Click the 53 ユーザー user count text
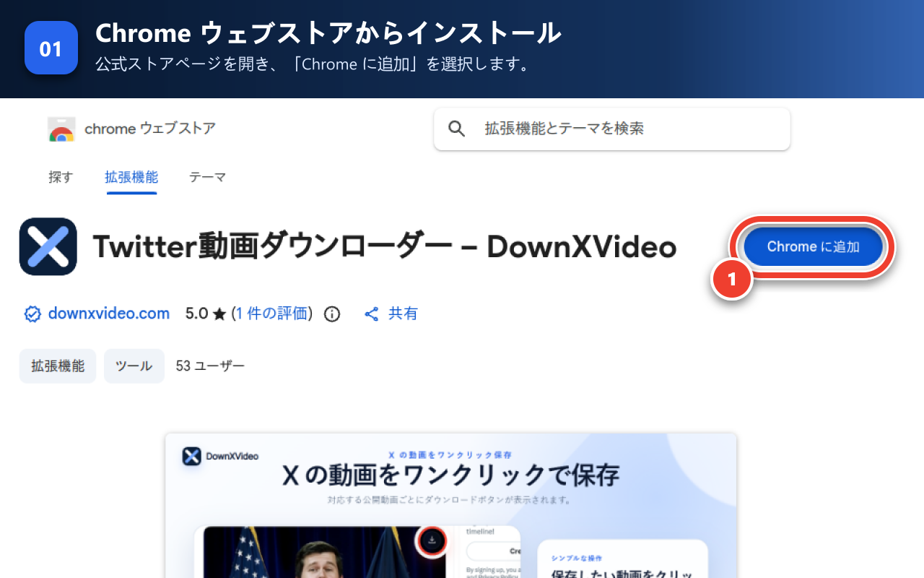The height and width of the screenshot is (578, 924). click(x=210, y=366)
